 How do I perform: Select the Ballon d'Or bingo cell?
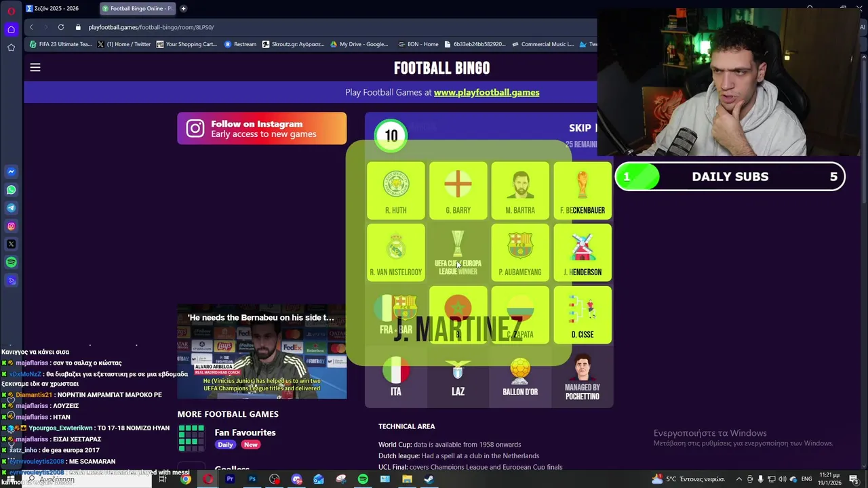click(520, 378)
